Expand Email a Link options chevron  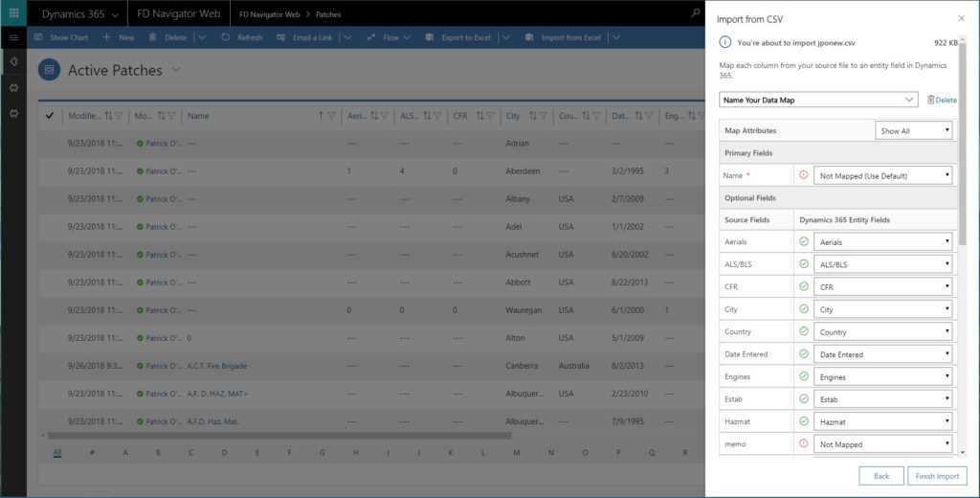coord(347,37)
